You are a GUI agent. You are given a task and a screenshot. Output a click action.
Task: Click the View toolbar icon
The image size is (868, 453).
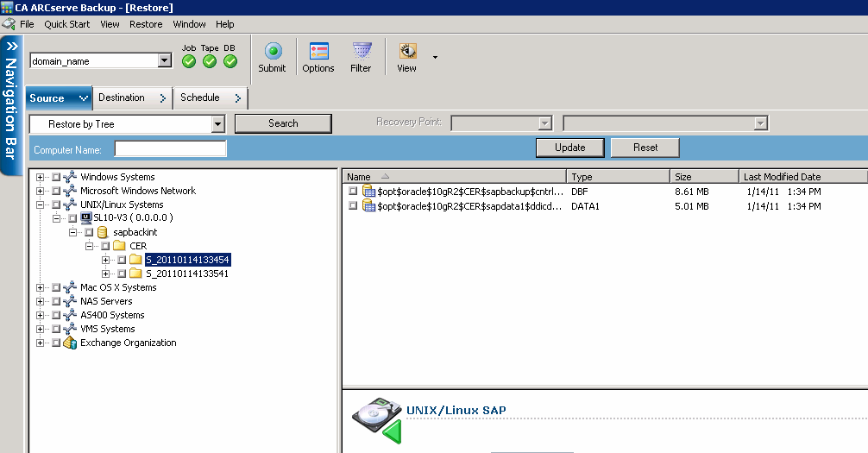[407, 52]
